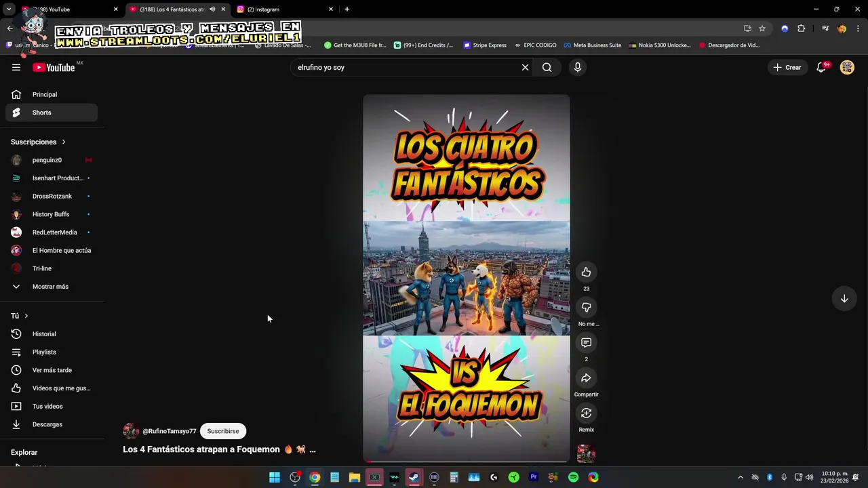Viewport: 868px width, 488px height.
Task: Expand the Tú section
Action: [x=20, y=316]
